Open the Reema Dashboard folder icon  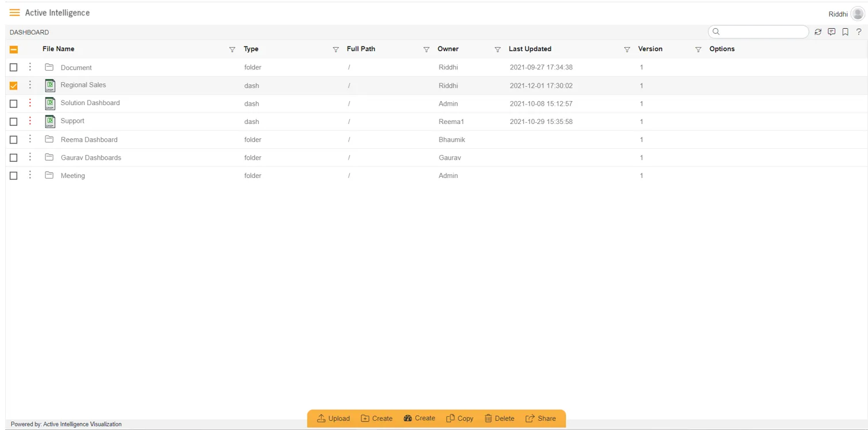(x=49, y=140)
